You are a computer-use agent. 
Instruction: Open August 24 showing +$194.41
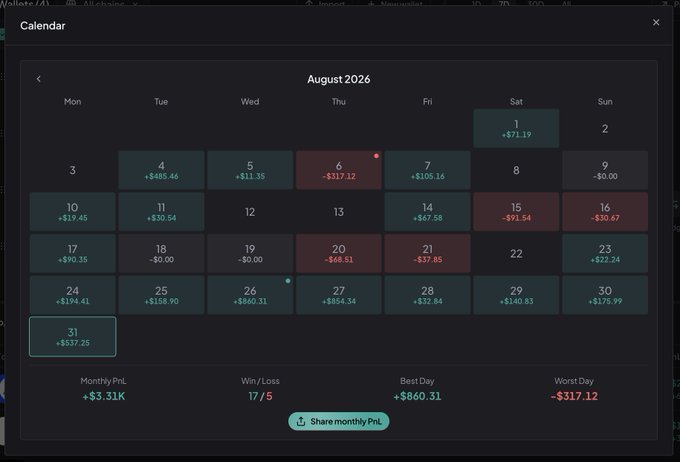click(x=72, y=295)
